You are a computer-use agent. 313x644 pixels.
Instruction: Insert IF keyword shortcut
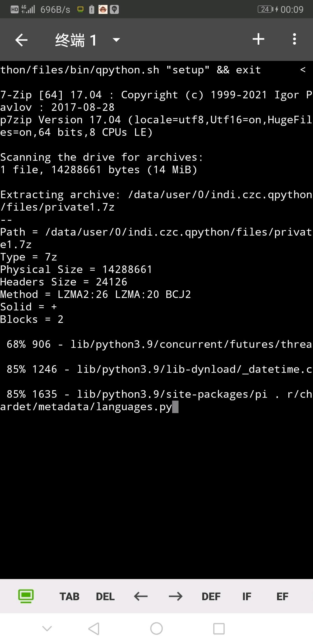(x=247, y=597)
